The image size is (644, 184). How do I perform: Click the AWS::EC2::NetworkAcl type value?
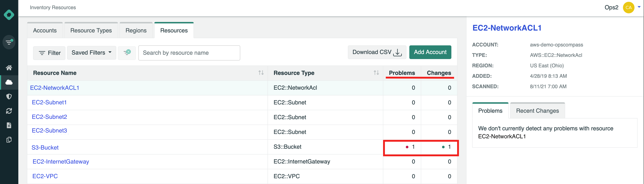pyautogui.click(x=556, y=55)
